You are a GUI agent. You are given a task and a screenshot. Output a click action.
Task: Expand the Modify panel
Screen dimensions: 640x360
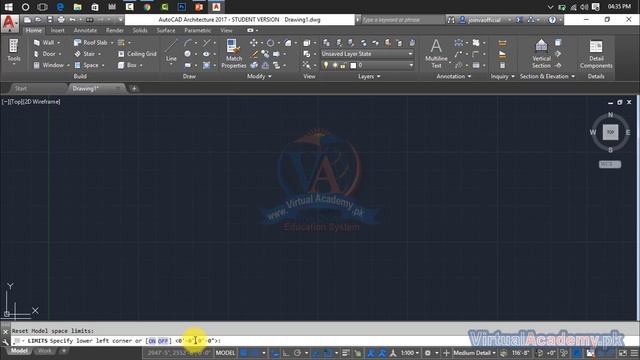tap(259, 76)
